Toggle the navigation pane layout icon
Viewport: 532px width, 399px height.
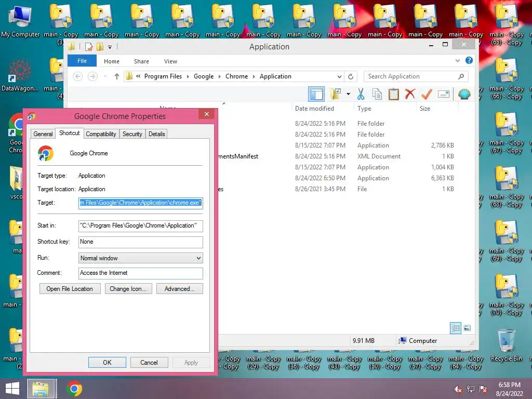tap(316, 94)
